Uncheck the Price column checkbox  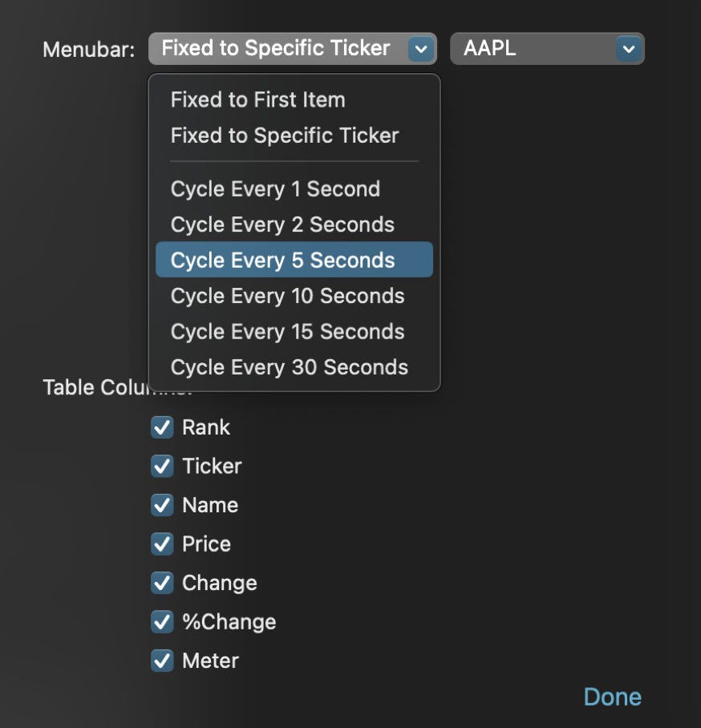click(x=162, y=544)
